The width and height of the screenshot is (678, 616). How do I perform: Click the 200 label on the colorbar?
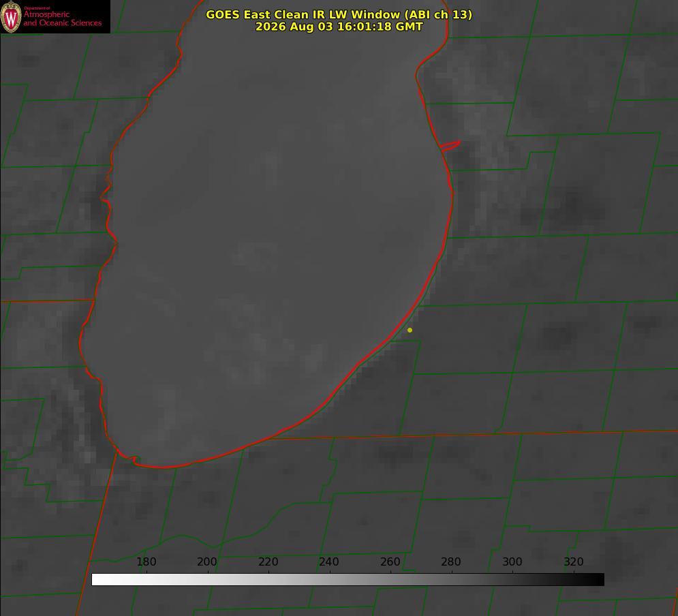click(206, 561)
